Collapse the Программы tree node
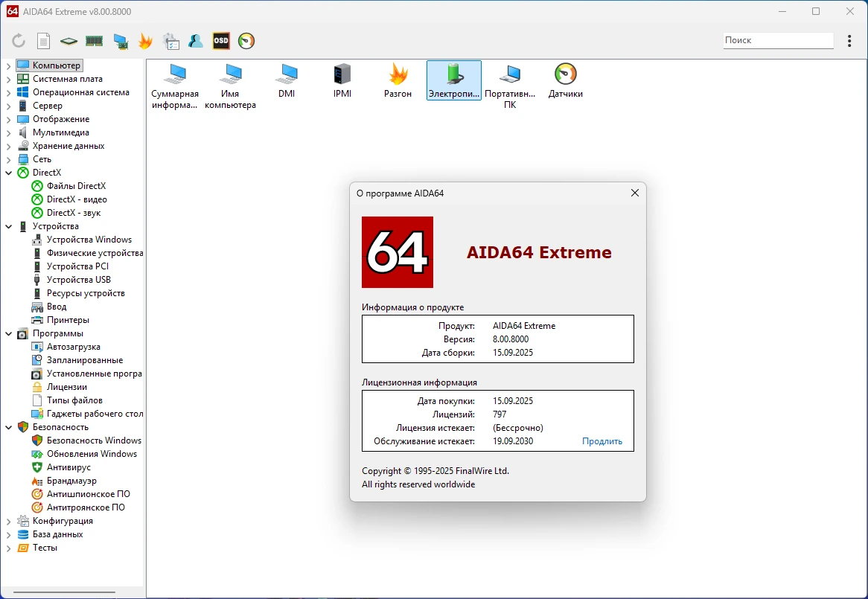The height and width of the screenshot is (599, 868). point(8,333)
